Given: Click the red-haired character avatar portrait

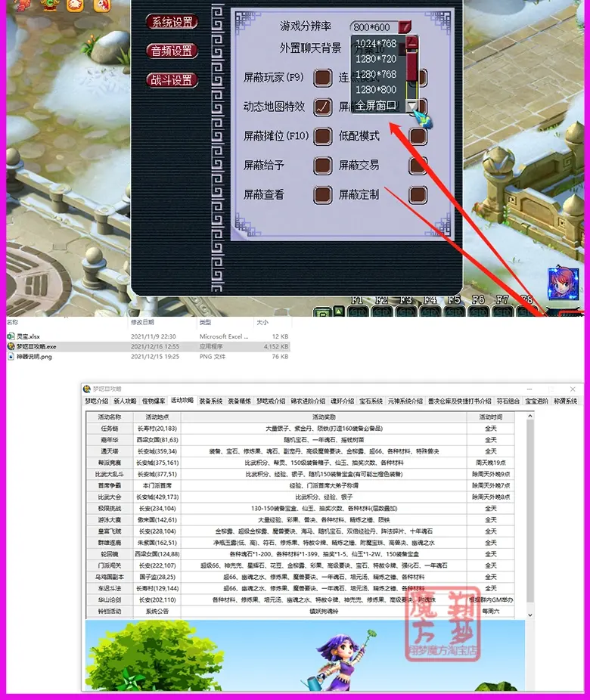Looking at the screenshot, I should [x=564, y=283].
